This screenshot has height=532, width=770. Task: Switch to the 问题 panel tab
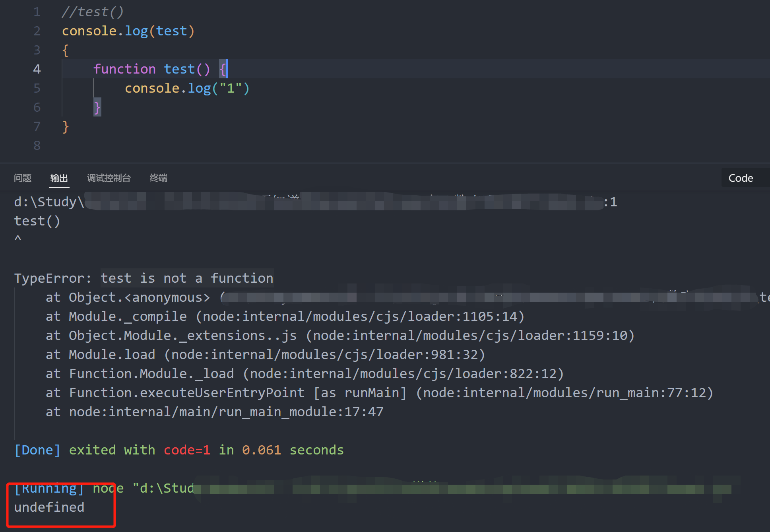22,178
